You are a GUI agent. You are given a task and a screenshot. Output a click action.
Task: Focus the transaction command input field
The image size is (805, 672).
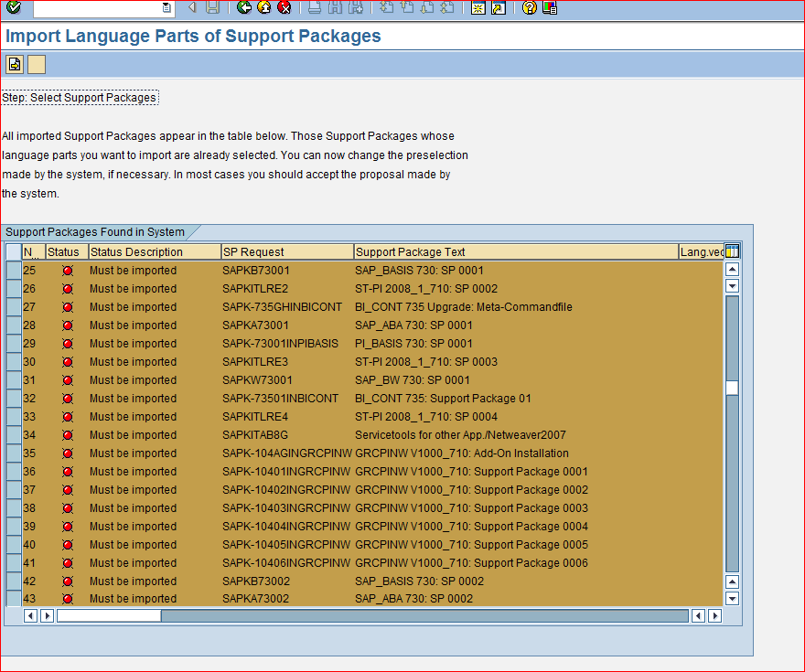[x=98, y=7]
